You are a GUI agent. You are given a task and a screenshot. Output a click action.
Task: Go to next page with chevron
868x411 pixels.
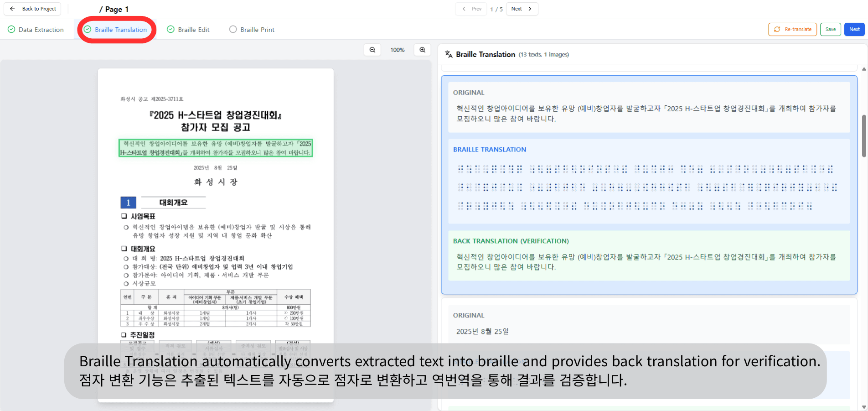[530, 9]
